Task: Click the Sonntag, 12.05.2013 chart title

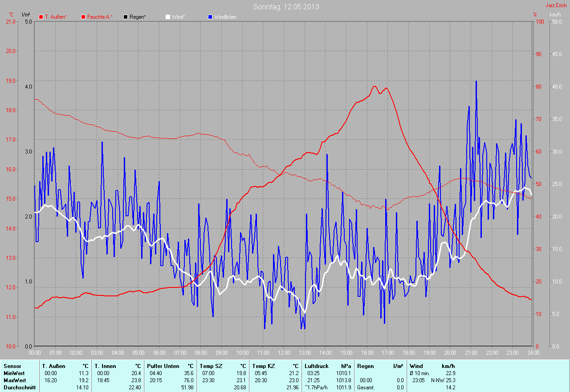Action: pos(286,7)
